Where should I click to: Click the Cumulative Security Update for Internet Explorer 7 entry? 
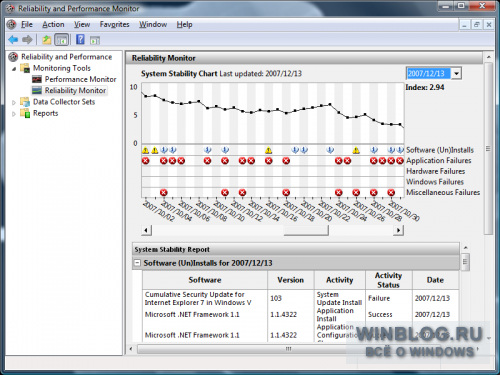coord(198,299)
